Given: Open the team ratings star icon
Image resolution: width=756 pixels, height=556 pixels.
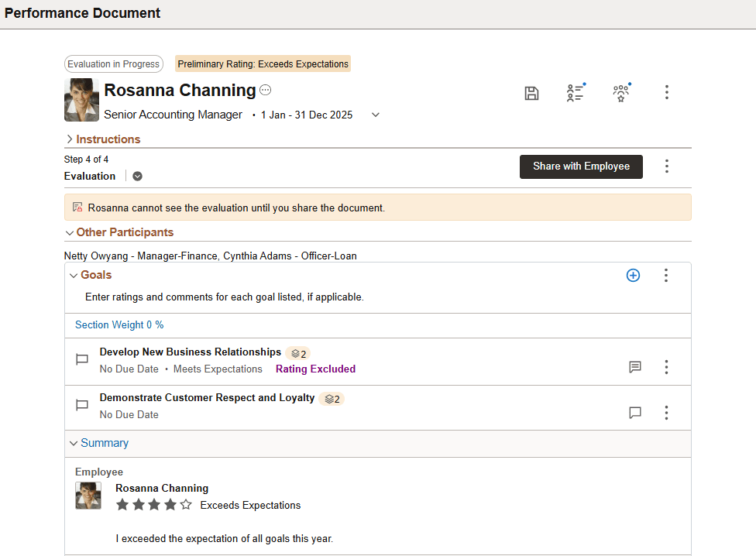Looking at the screenshot, I should pyautogui.click(x=620, y=94).
